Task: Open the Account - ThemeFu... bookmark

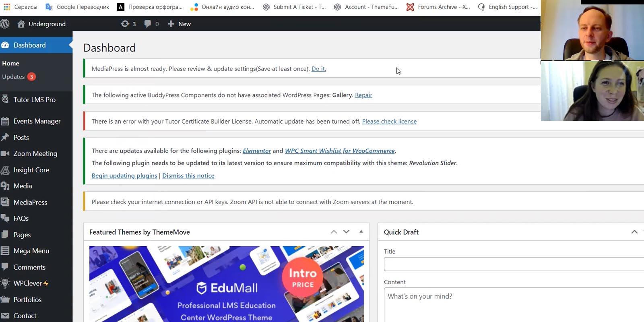Action: pos(366,7)
